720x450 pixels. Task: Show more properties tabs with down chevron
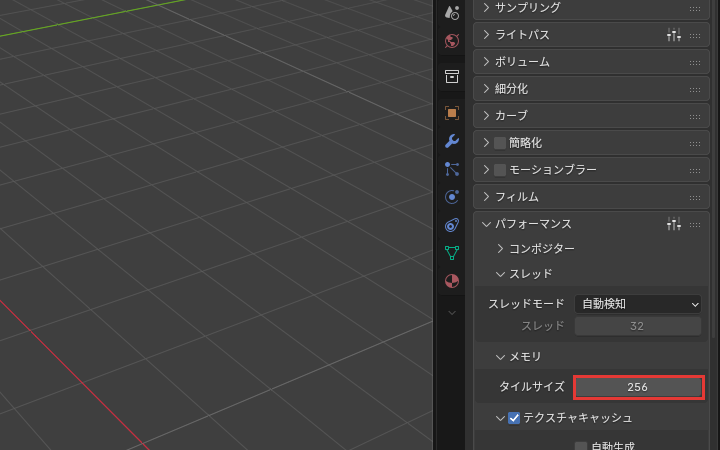(x=452, y=313)
